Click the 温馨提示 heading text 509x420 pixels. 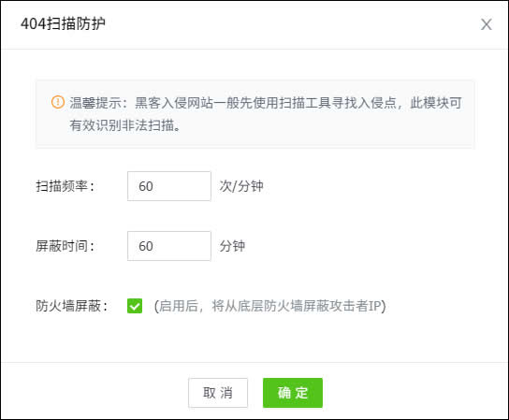pos(96,103)
